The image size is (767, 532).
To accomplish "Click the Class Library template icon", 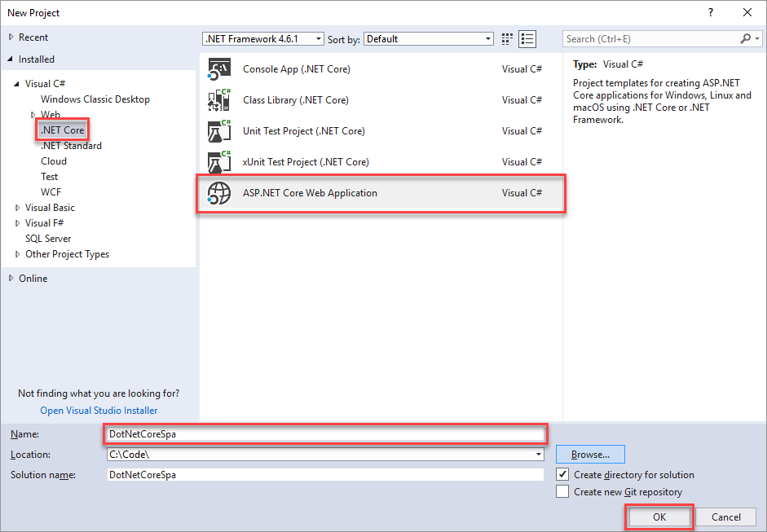I will 218,100.
